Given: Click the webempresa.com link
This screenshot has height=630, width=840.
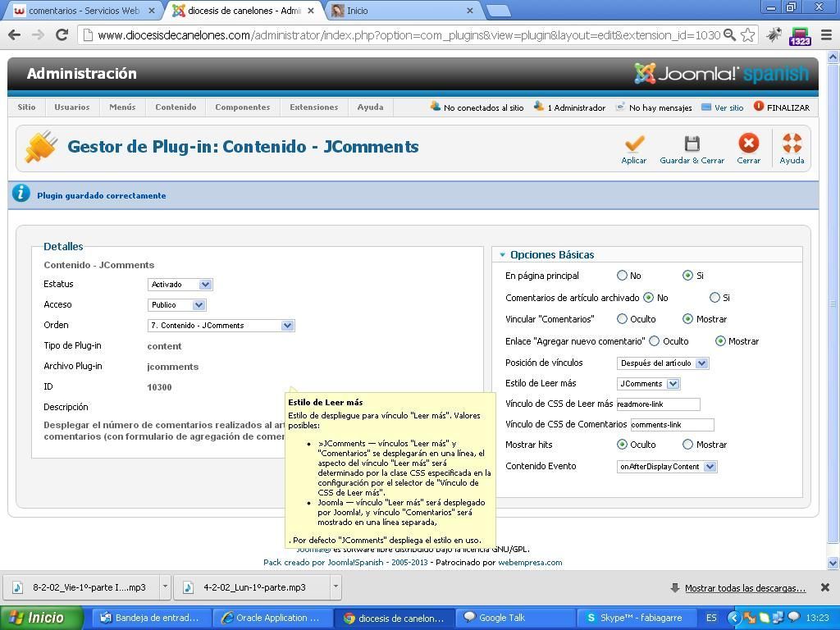Looking at the screenshot, I should click(x=530, y=563).
